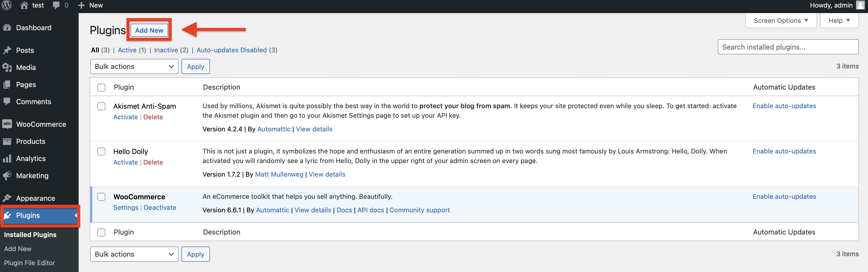The width and height of the screenshot is (868, 272).
Task: Enable auto-updates for Akismet
Action: [x=784, y=106]
